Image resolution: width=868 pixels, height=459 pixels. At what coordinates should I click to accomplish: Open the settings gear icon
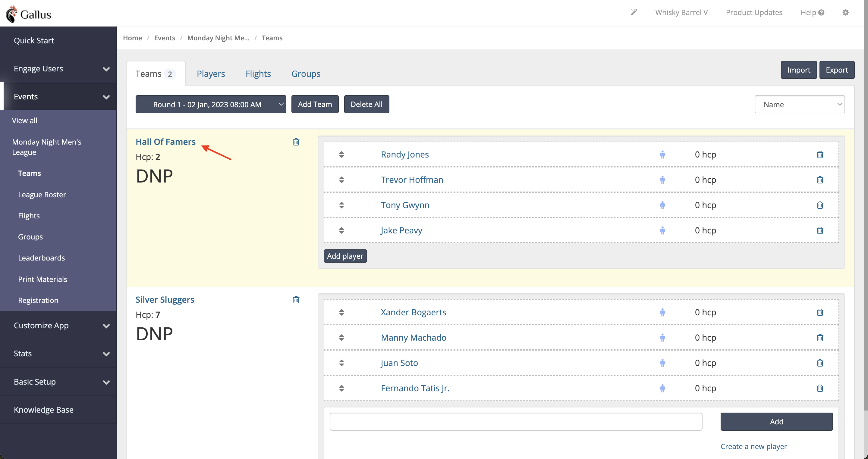(845, 12)
